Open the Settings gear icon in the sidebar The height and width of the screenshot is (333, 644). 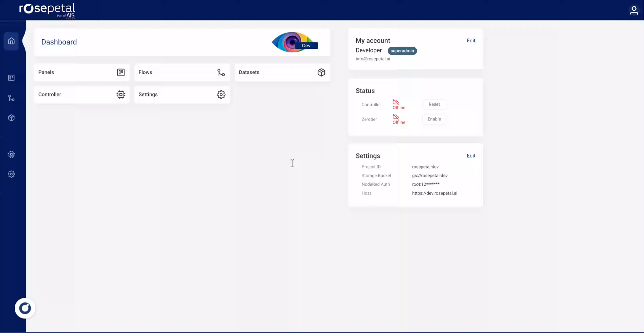[x=11, y=174]
